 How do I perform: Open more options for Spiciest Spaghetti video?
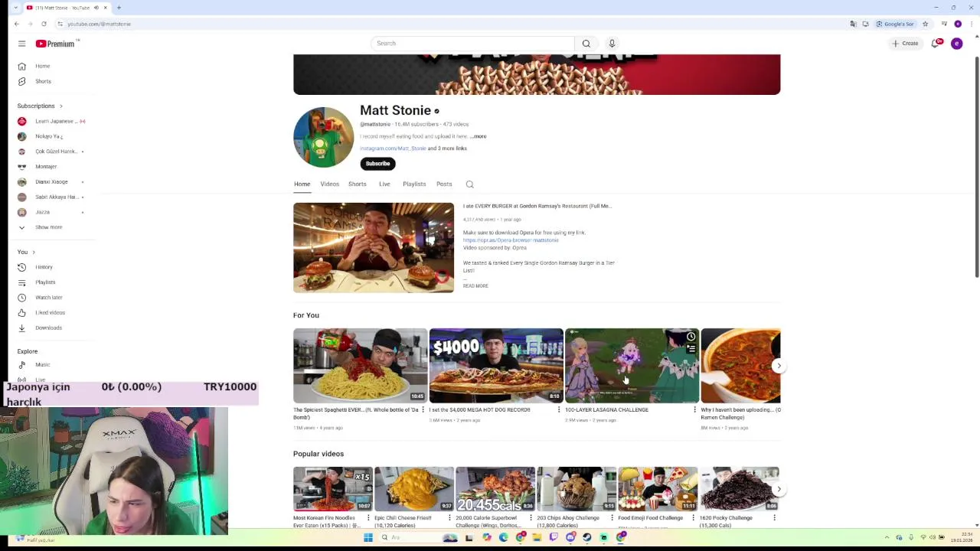pos(423,410)
